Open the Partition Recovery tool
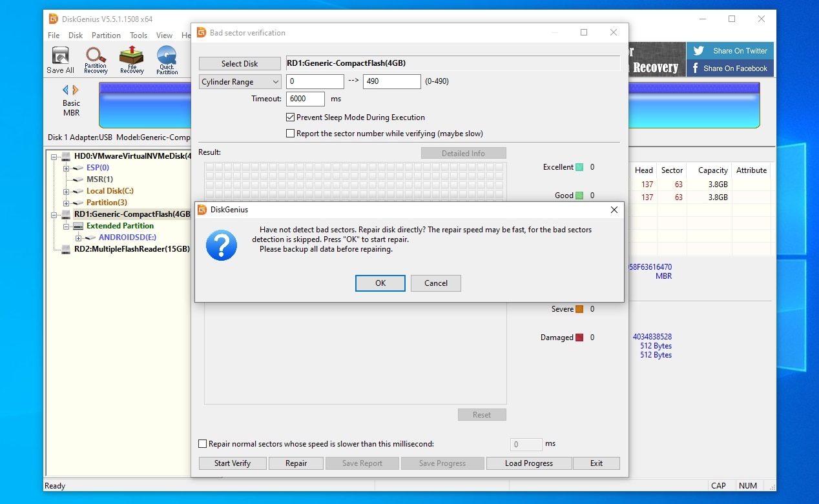Image resolution: width=819 pixels, height=504 pixels. coord(96,60)
